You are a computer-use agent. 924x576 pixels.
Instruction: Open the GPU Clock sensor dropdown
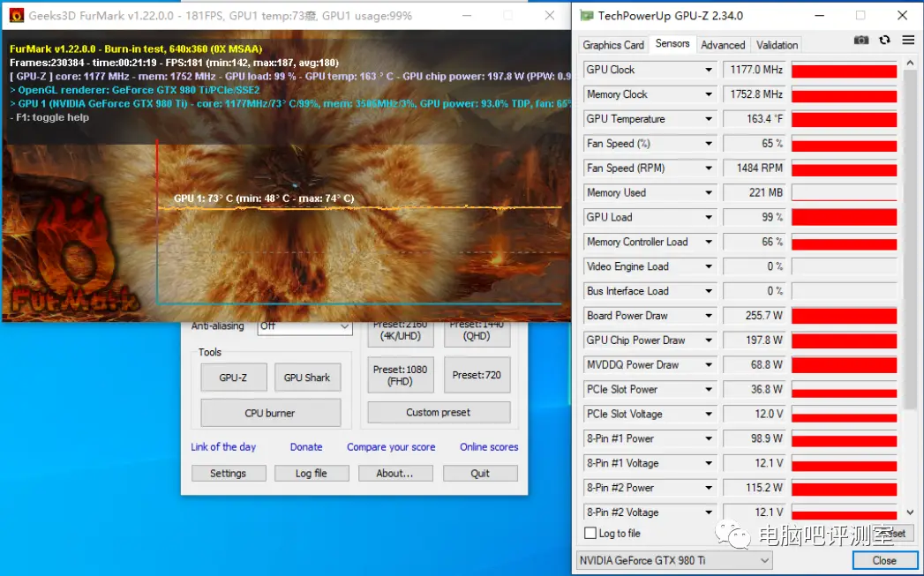point(709,70)
